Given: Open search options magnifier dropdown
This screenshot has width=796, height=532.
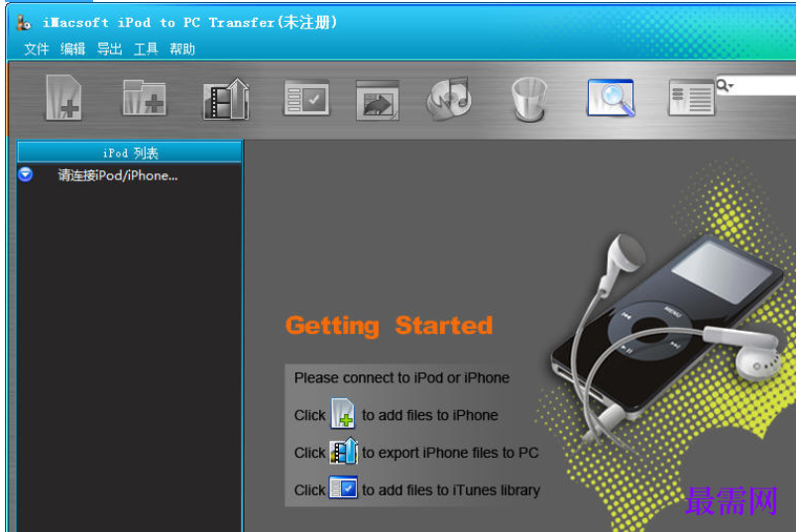Looking at the screenshot, I should point(725,86).
